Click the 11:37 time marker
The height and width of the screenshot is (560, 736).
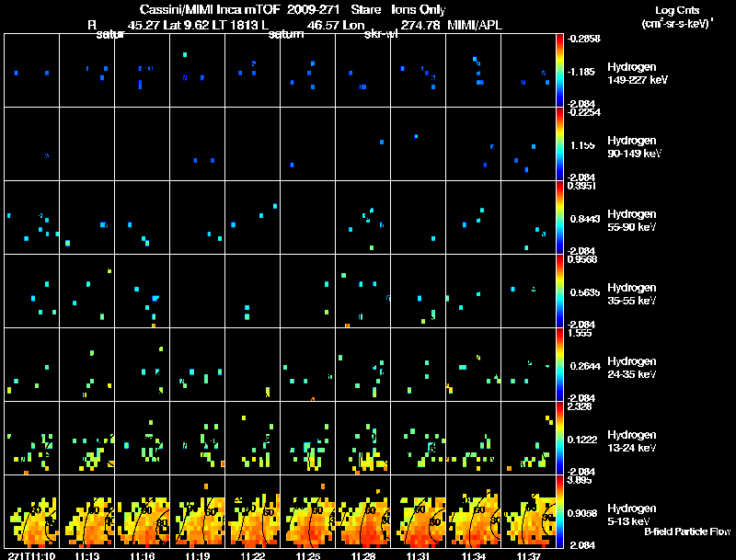pos(528,555)
